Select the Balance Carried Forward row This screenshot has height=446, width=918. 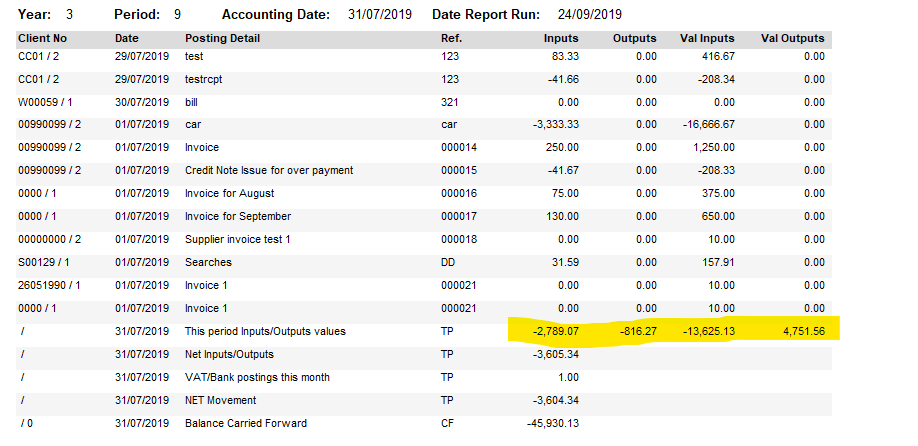424,423
